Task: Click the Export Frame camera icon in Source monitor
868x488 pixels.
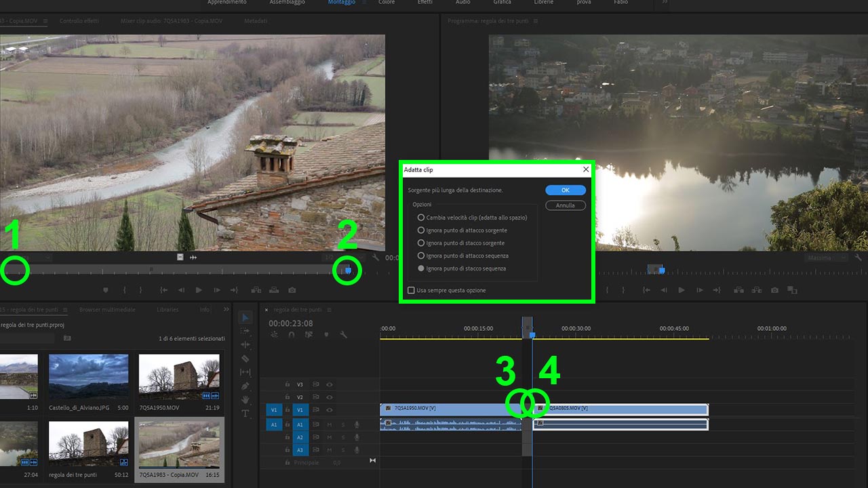Action: [x=292, y=290]
